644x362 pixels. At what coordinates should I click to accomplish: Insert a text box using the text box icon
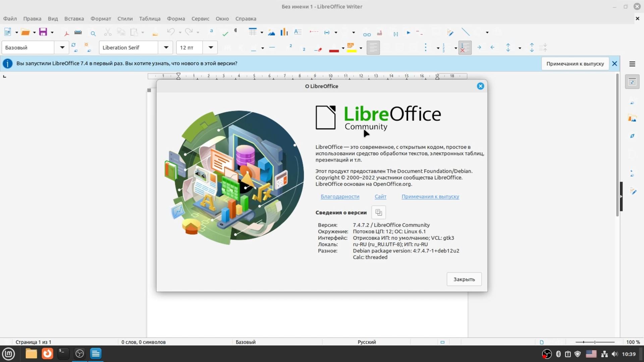298,32
